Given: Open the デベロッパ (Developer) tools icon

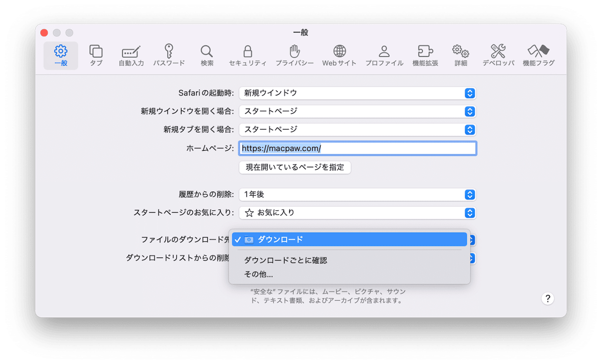Looking at the screenshot, I should click(x=498, y=55).
